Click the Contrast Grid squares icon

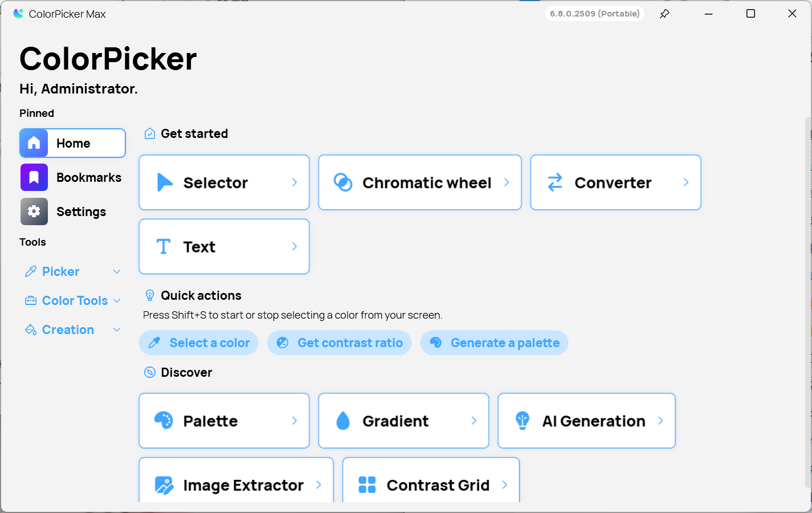[x=368, y=485]
